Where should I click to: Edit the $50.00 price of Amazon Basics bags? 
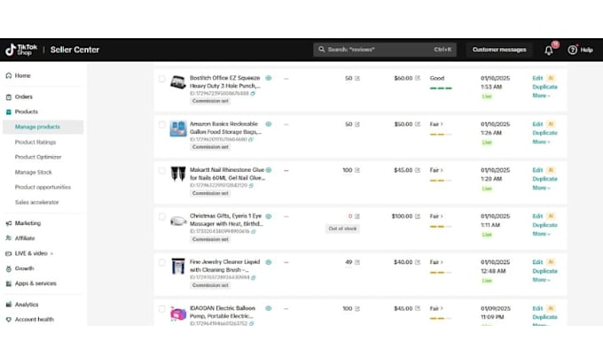coord(418,124)
